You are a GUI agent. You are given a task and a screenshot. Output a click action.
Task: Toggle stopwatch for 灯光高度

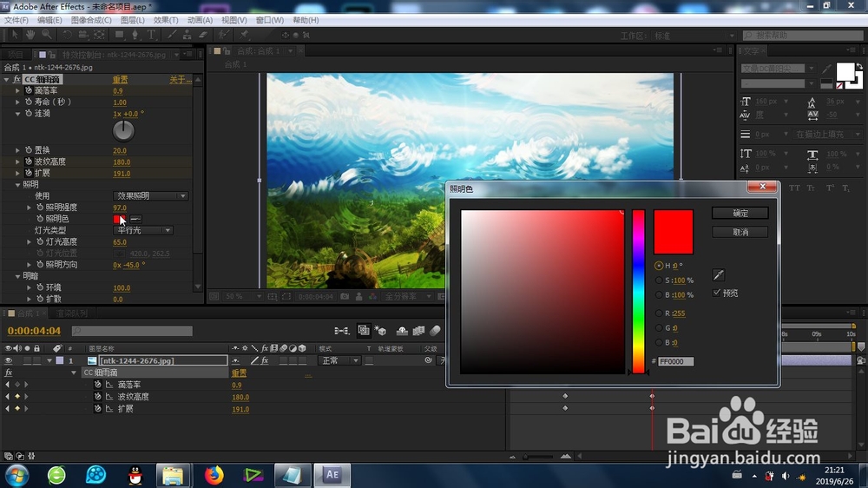(x=40, y=242)
